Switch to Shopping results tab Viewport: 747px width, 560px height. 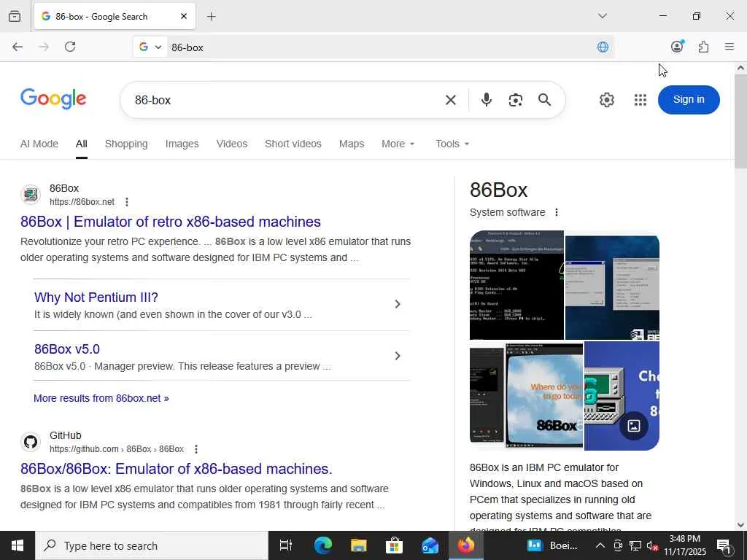tap(126, 144)
